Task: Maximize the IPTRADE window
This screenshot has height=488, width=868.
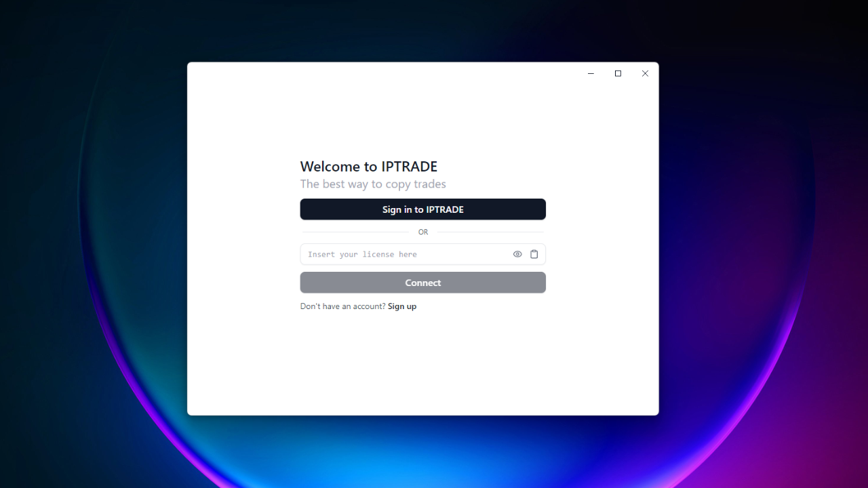Action: [618, 73]
